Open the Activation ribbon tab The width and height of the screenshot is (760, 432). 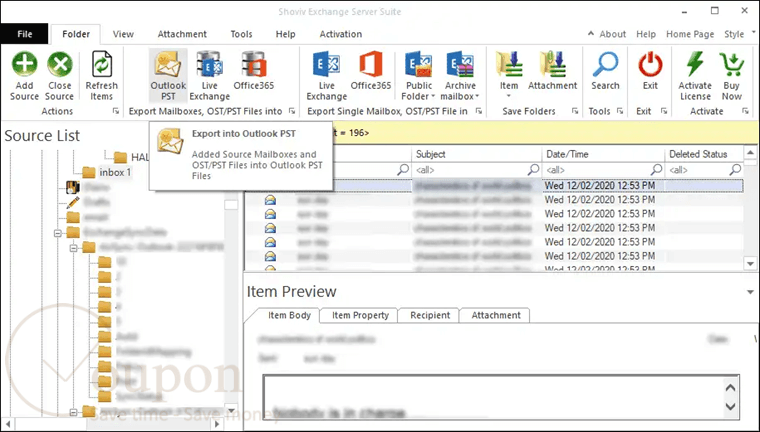[341, 34]
